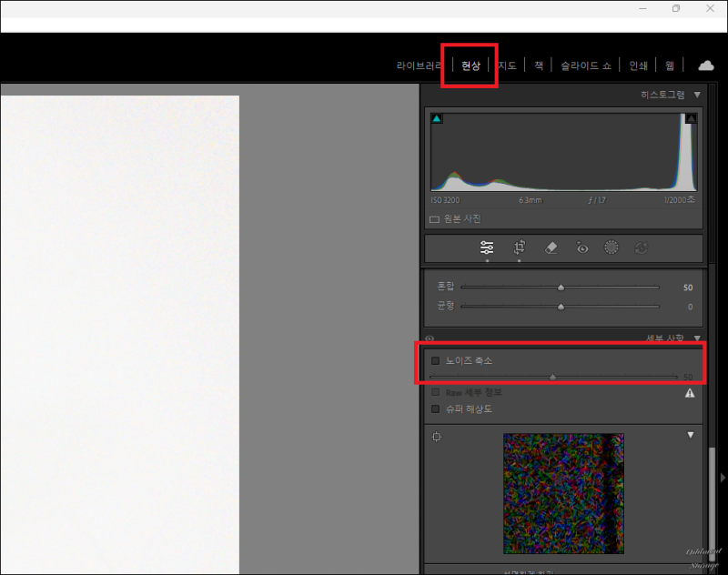Toggle shadow clipping indicator in histogram

point(437,119)
